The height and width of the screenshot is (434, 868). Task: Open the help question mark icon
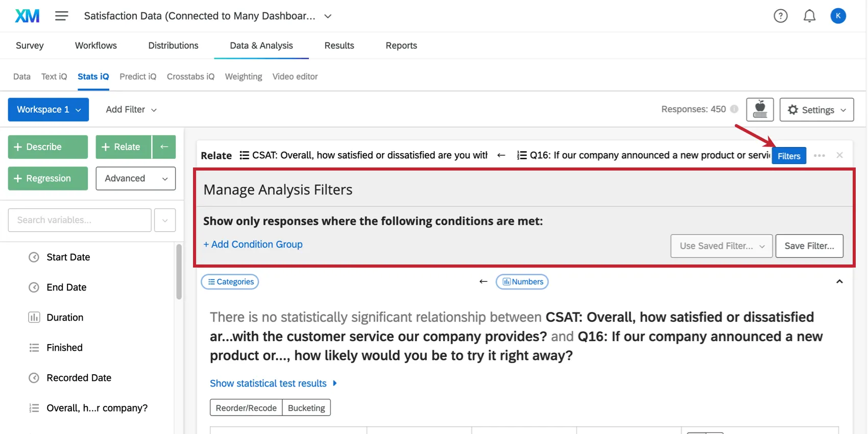(780, 16)
